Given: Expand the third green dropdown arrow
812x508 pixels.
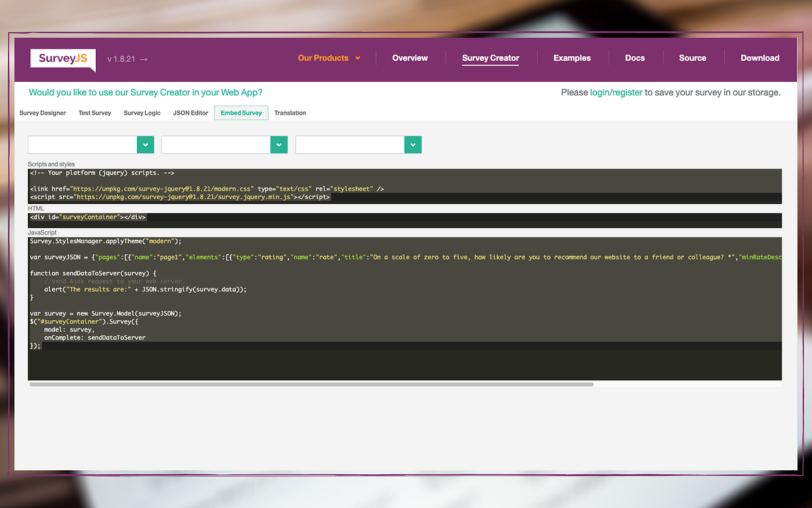Looking at the screenshot, I should (413, 145).
